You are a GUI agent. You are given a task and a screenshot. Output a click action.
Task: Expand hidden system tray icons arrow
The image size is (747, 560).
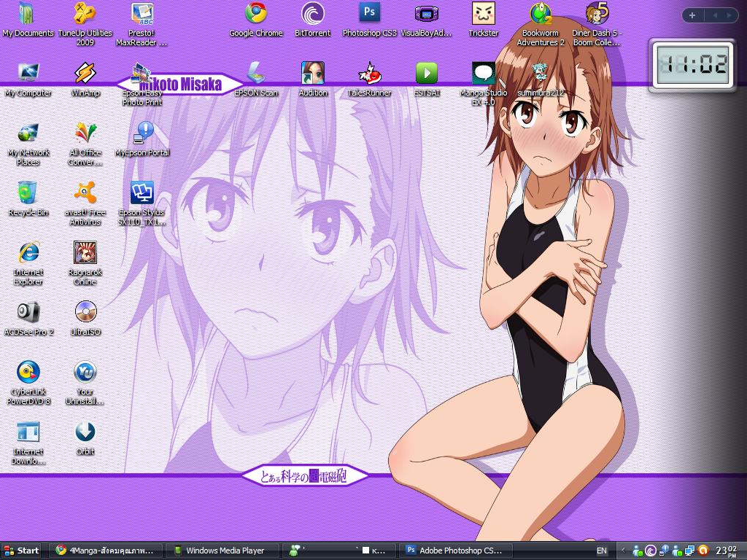[623, 551]
